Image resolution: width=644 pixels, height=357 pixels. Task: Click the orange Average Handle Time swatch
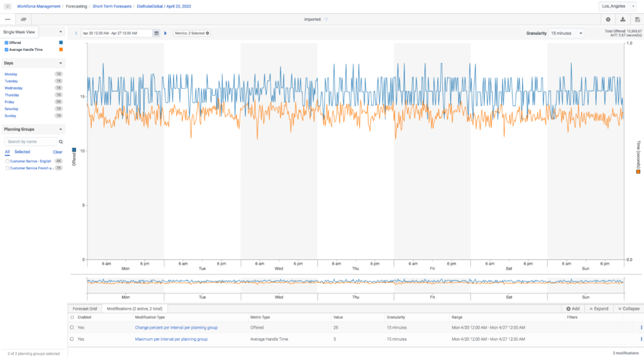(60, 49)
